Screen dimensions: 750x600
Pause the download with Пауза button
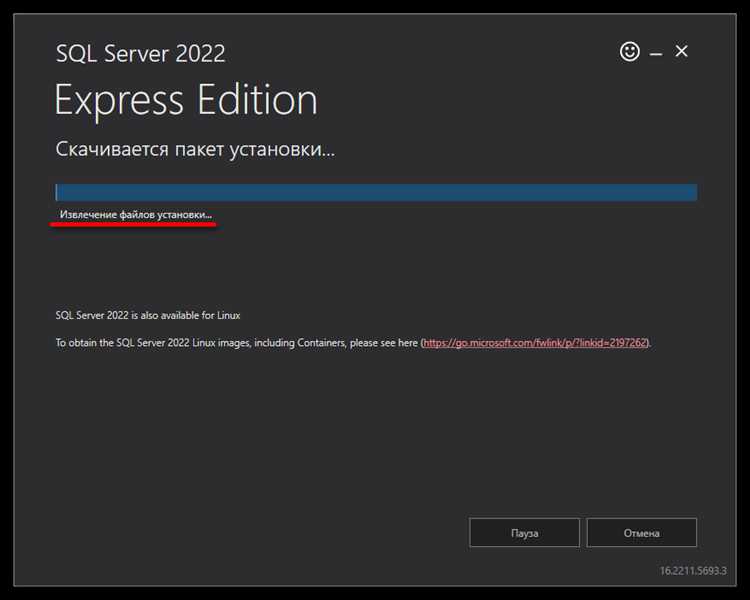pyautogui.click(x=524, y=533)
